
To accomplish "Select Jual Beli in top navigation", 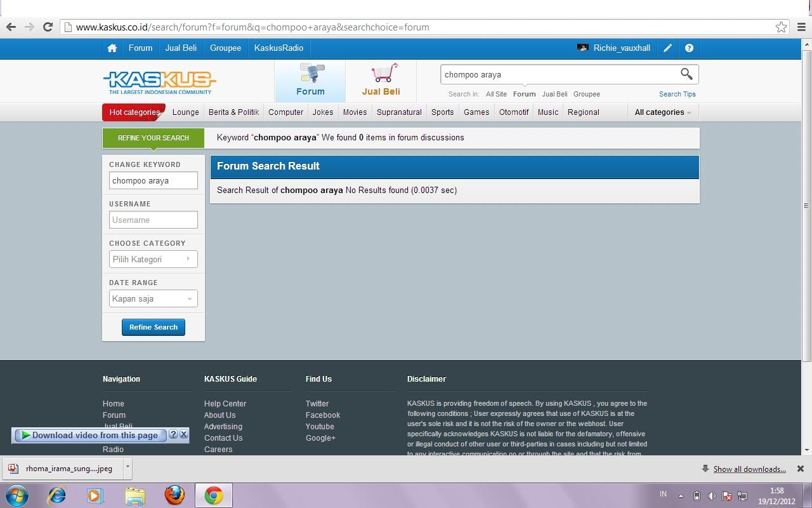I will pos(181,48).
